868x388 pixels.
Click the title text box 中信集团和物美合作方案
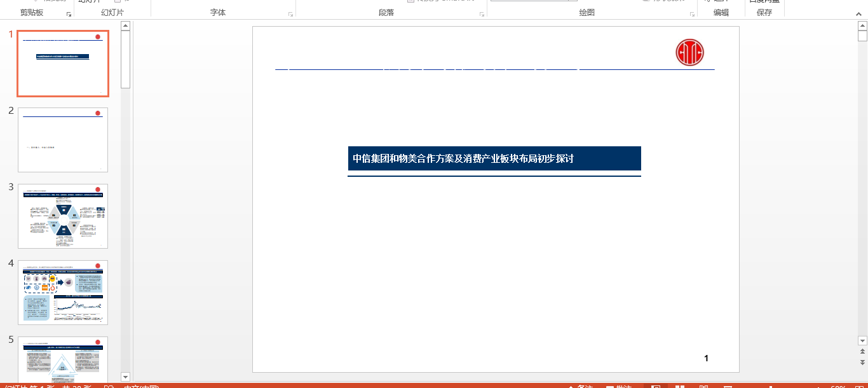(x=494, y=158)
